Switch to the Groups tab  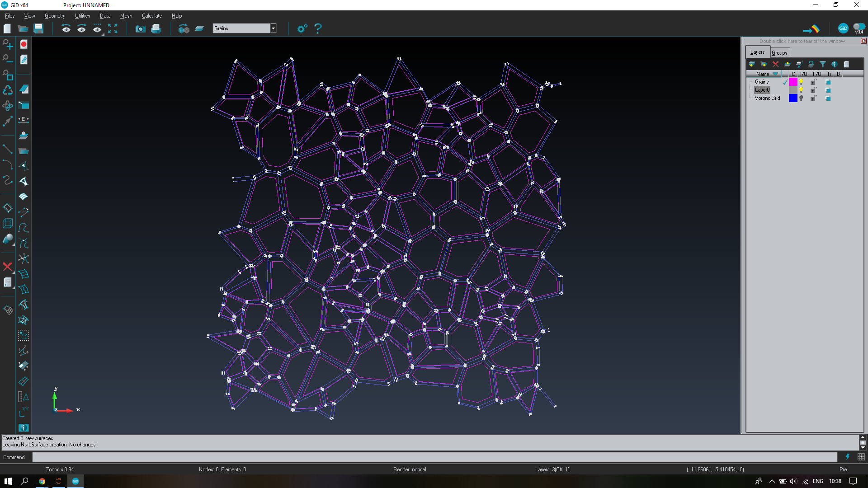pos(779,53)
